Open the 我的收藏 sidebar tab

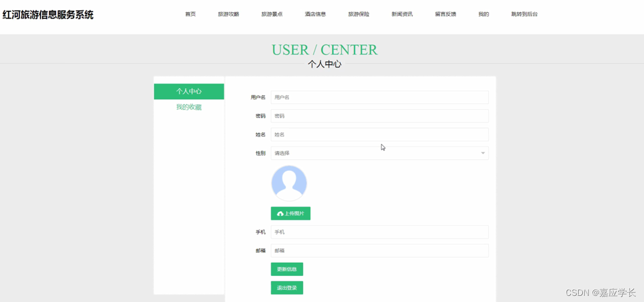point(189,107)
